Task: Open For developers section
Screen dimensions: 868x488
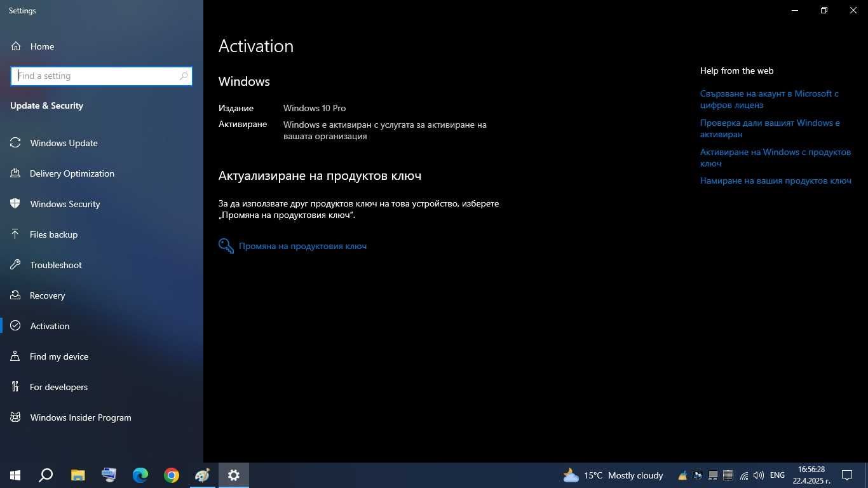Action: click(x=102, y=387)
